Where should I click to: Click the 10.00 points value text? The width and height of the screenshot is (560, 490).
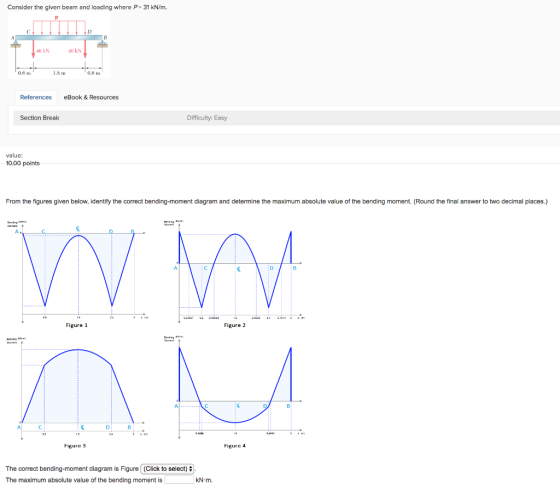[x=23, y=163]
